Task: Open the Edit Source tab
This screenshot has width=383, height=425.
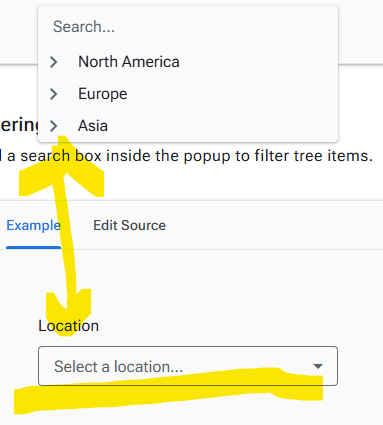Action: pos(129,225)
